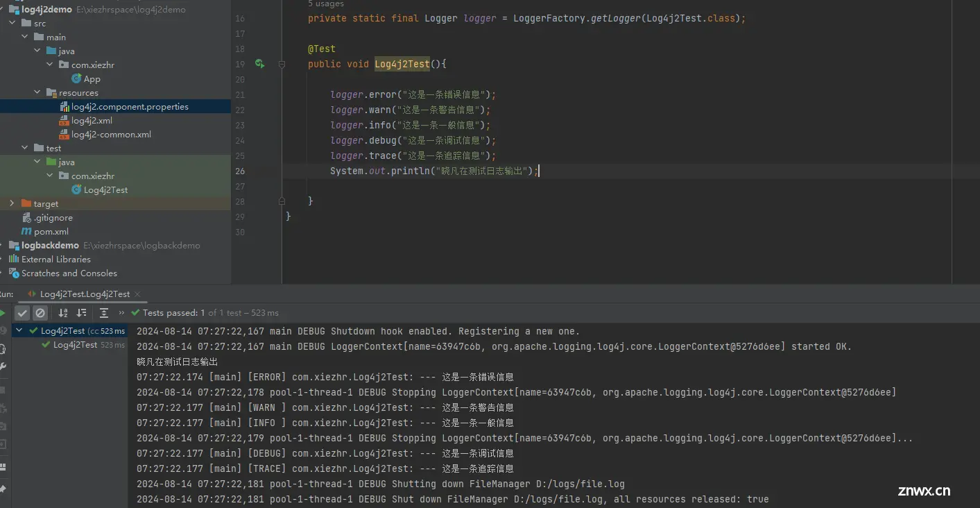Sort test results alphabetically
980x508 pixels.
pos(63,313)
